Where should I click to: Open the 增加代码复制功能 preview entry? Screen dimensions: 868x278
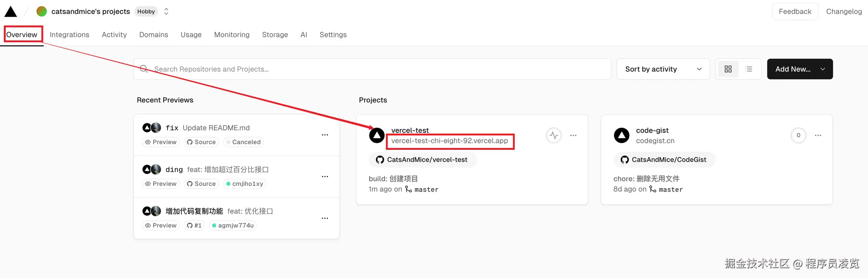[219, 211]
